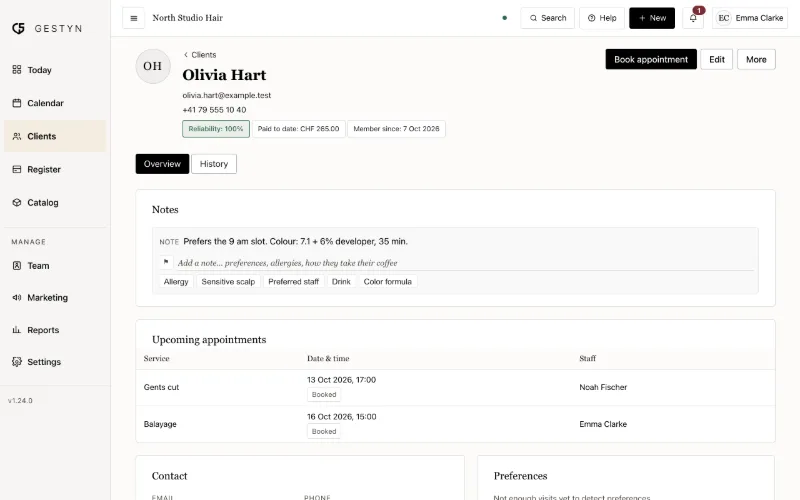The image size is (800, 500).
Task: Click Paid to date: CHF 265.00 badge
Action: (298, 129)
